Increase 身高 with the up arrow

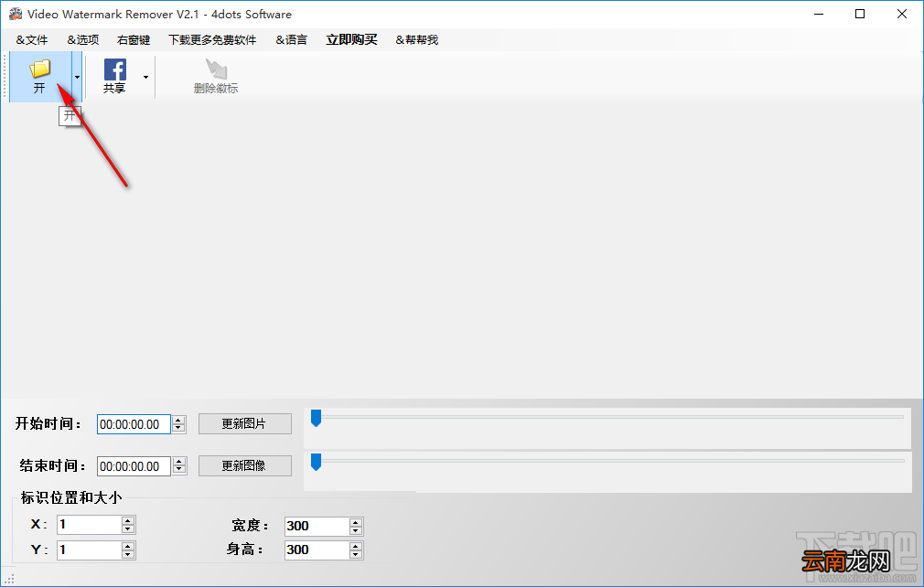(355, 547)
